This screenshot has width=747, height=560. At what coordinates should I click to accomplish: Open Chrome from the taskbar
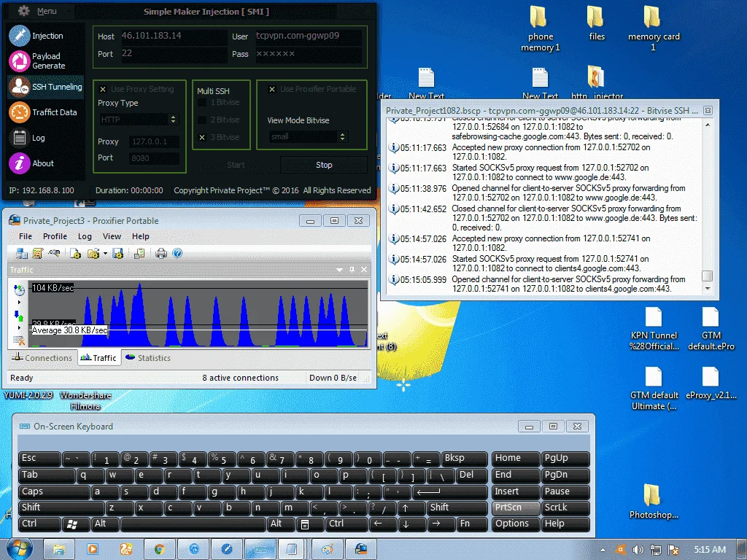[160, 550]
